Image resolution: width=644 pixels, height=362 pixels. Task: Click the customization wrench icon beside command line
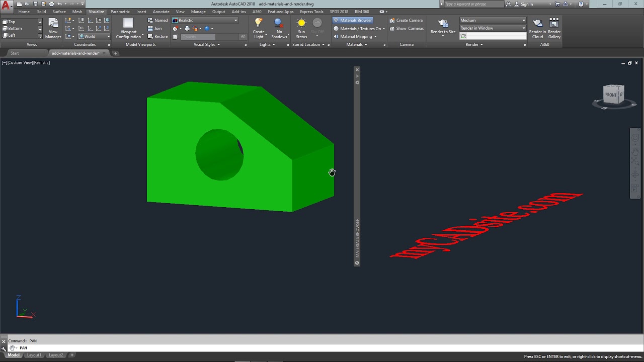click(4, 348)
